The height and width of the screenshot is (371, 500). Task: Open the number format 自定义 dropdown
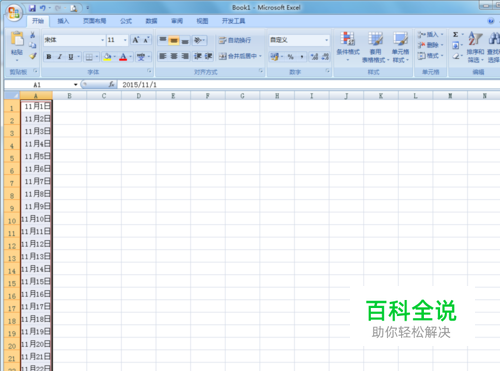click(326, 40)
